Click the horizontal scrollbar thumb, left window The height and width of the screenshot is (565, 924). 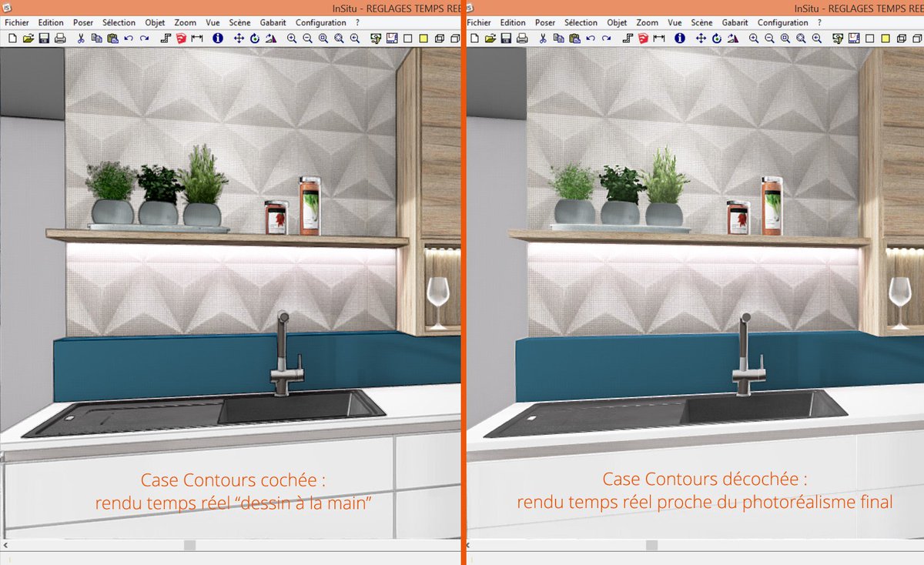point(189,545)
